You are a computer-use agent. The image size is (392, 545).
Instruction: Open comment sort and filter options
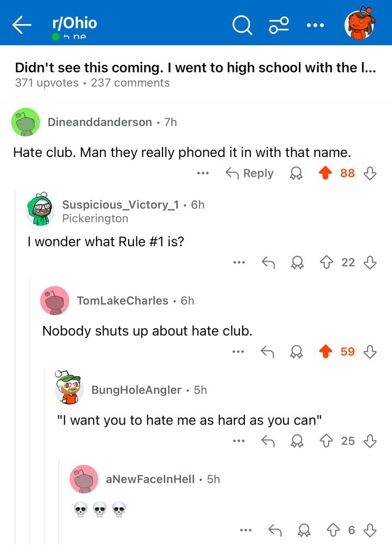(x=279, y=25)
